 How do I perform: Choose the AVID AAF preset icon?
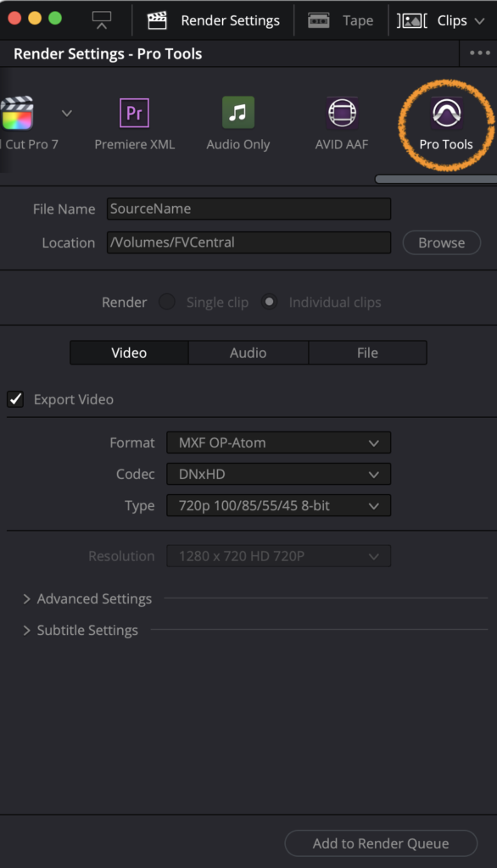(342, 113)
